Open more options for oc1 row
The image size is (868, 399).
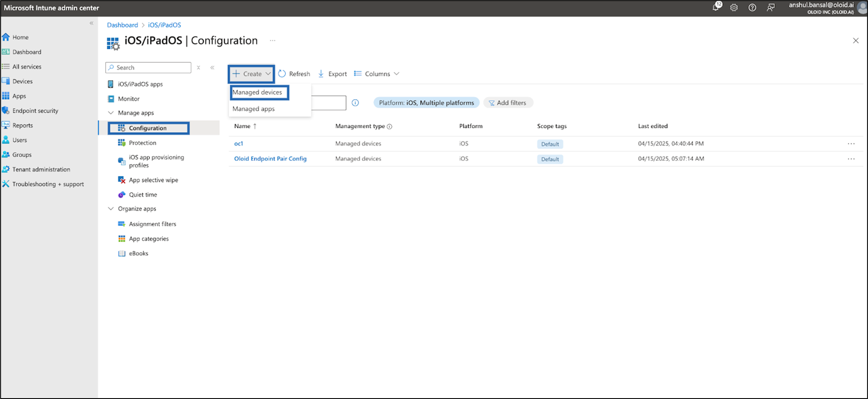pos(851,143)
